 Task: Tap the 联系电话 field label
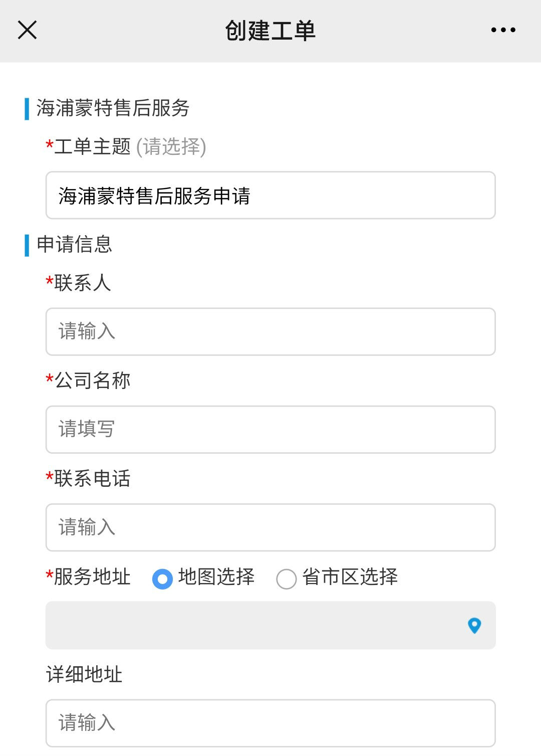coord(92,479)
